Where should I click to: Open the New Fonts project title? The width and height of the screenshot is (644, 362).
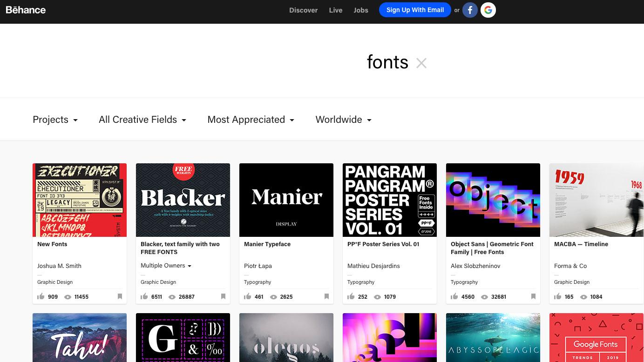[52, 244]
